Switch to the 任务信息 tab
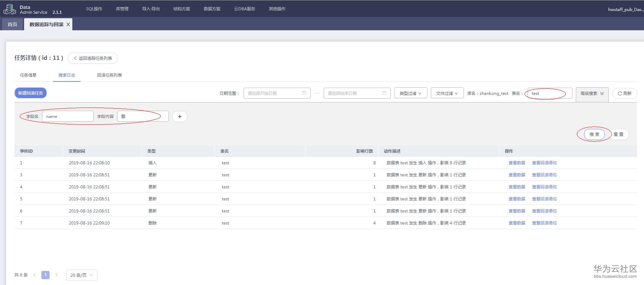This screenshot has height=285, width=644. point(28,75)
